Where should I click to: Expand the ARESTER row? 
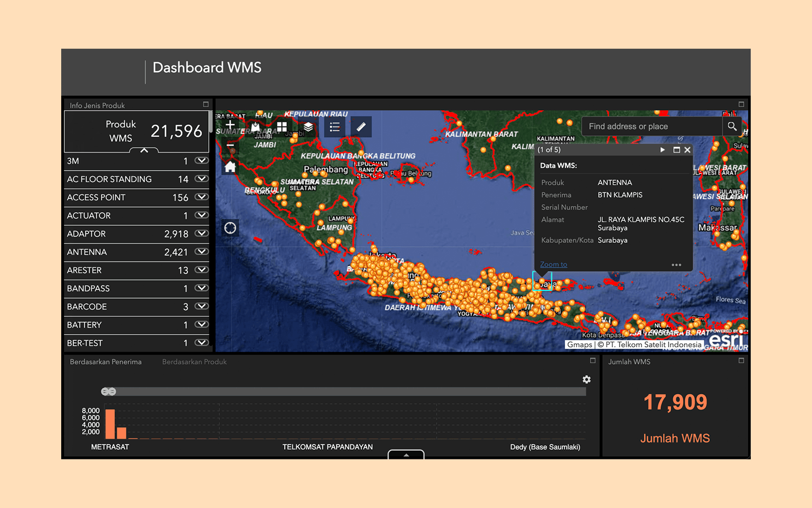(x=202, y=270)
